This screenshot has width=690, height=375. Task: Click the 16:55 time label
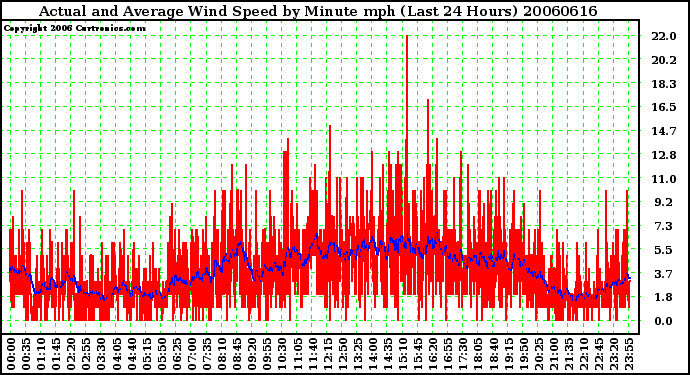449,354
